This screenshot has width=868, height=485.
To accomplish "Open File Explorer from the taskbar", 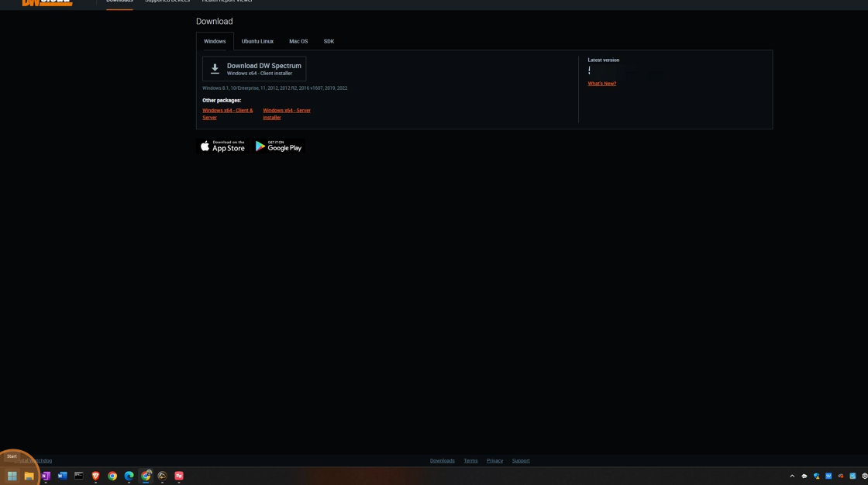I will (x=29, y=476).
